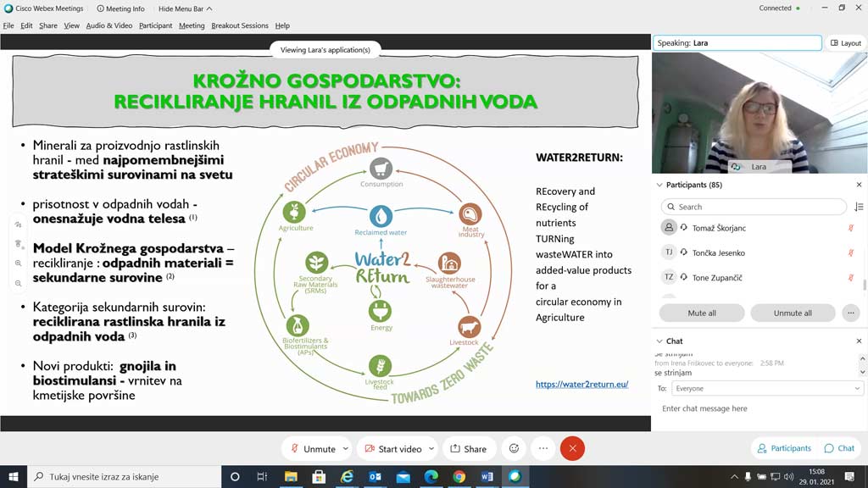Open the File menu
Screen dimensions: 868x488
[8, 25]
